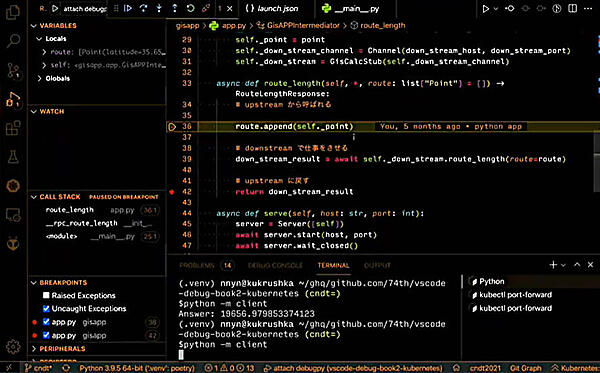
Task: Click the cndt branch status item
Action: [x=38, y=368]
